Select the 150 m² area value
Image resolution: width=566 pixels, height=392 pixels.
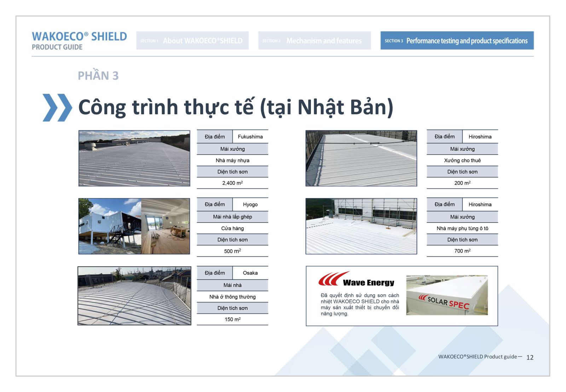coord(232,319)
